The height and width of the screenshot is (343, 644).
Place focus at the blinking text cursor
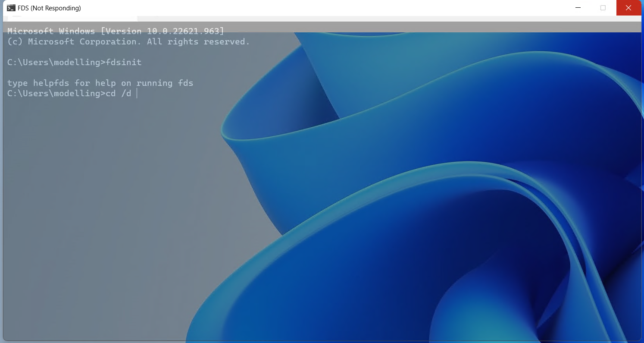[x=137, y=93]
